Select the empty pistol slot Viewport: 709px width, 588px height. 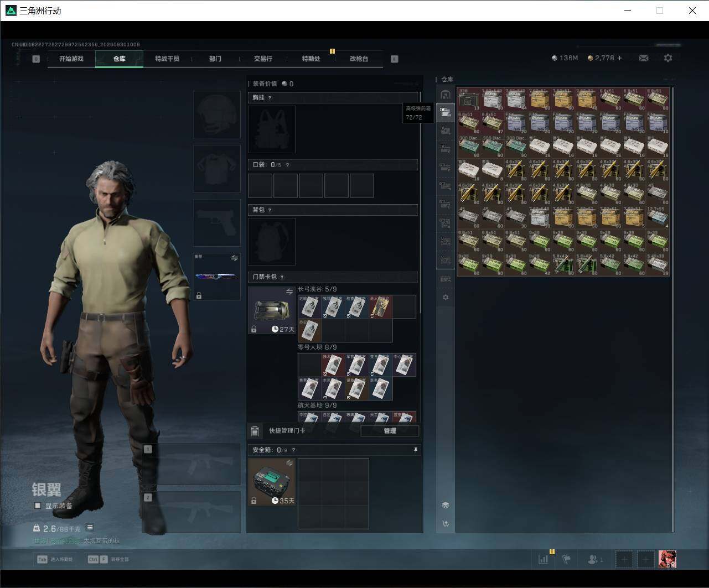click(216, 222)
